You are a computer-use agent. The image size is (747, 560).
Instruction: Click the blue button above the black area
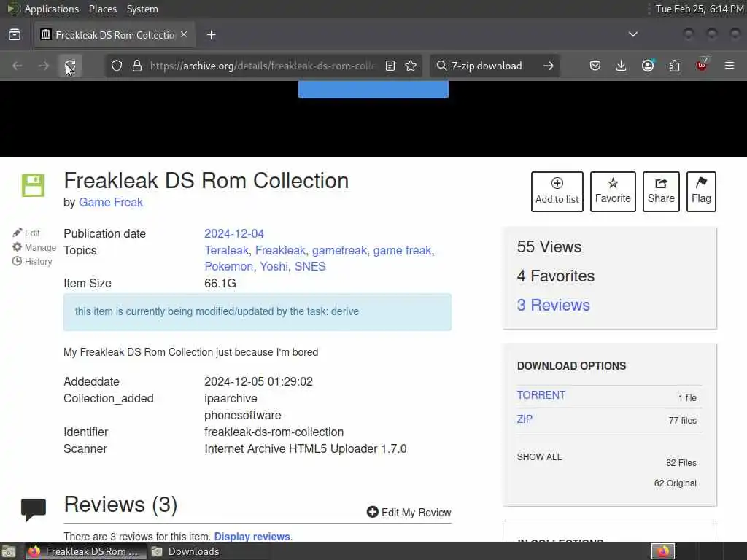tap(373, 90)
